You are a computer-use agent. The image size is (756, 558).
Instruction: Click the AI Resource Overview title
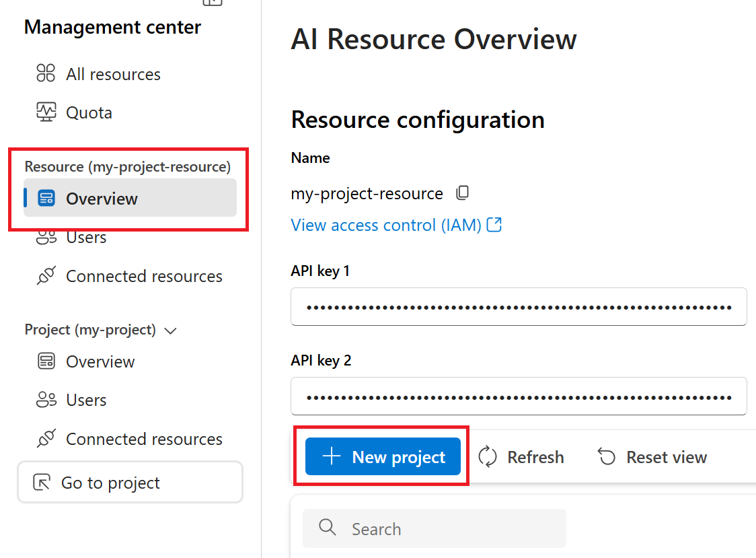[434, 39]
